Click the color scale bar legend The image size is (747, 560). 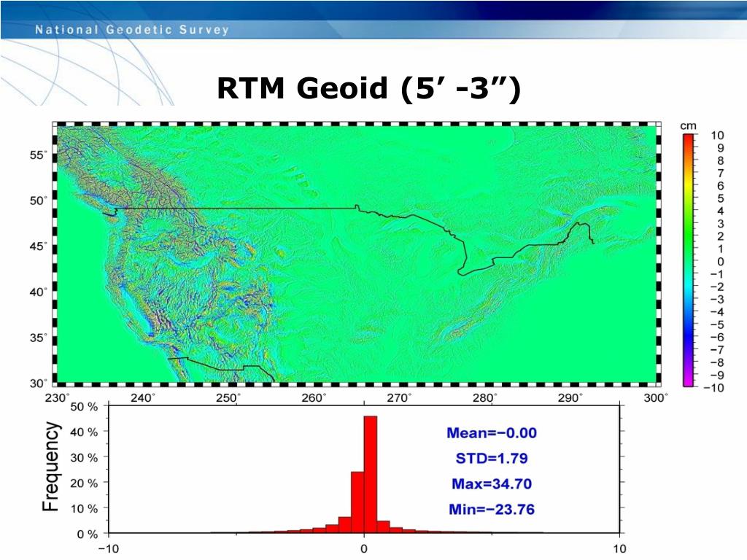(x=688, y=260)
